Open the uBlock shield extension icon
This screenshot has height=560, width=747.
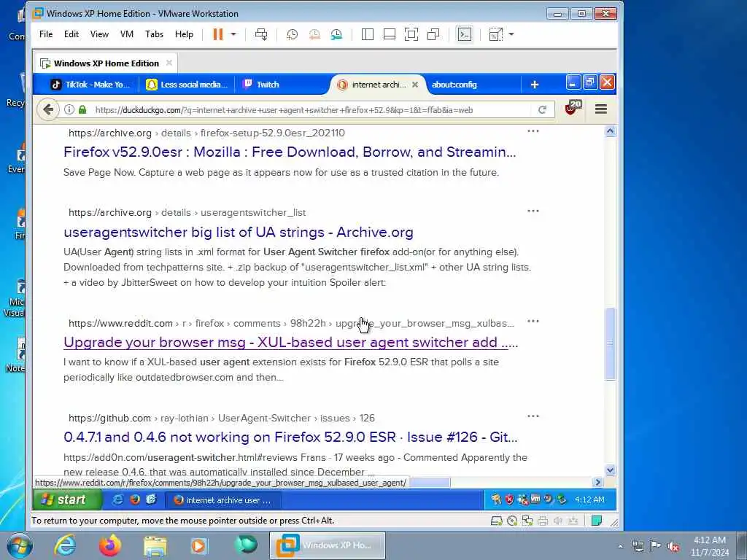[572, 108]
